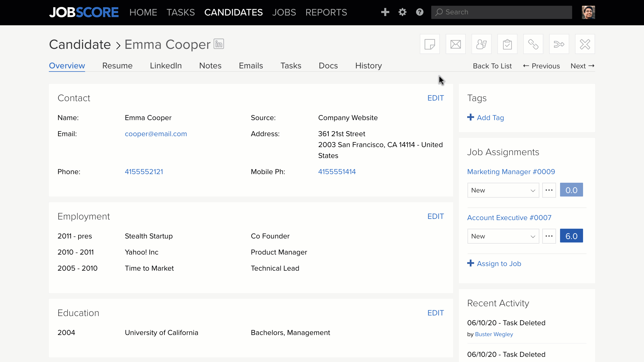This screenshot has width=644, height=362.
Task: Click Assign to Job
Action: (x=494, y=263)
